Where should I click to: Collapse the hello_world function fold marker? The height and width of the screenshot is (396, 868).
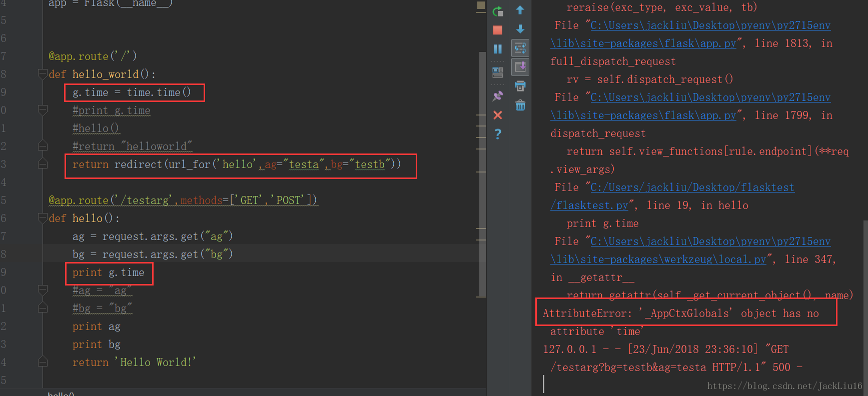(43, 74)
